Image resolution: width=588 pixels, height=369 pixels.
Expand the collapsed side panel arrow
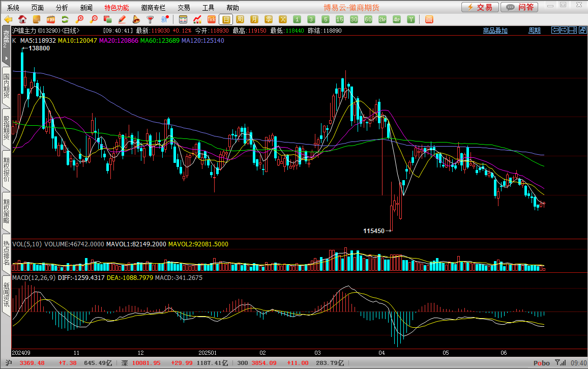point(6,59)
